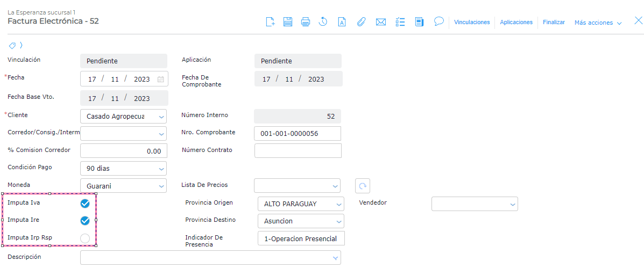The image size is (644, 268).
Task: Click the Aplicación Pendiente status field
Action: [x=298, y=61]
